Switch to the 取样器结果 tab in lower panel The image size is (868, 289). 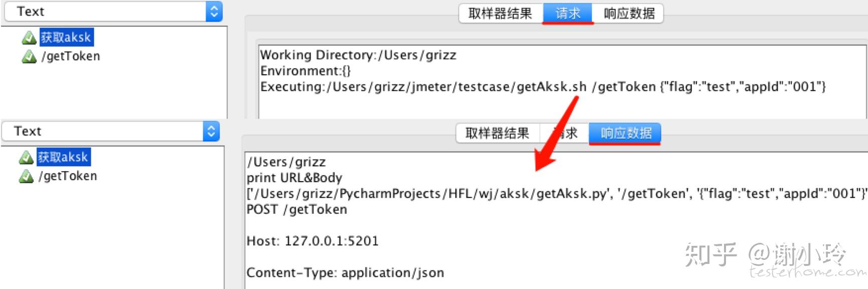point(497,133)
